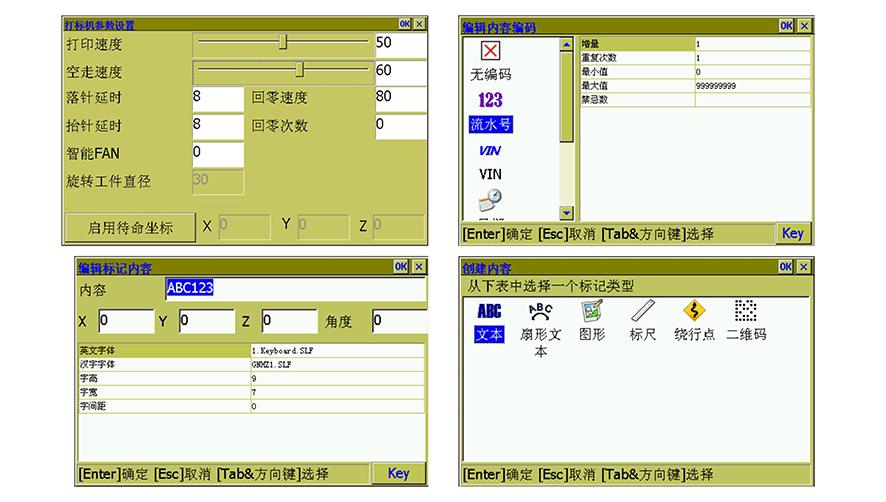The image size is (886, 502).
Task: Select the 最小值 property row
Action: pos(696,72)
